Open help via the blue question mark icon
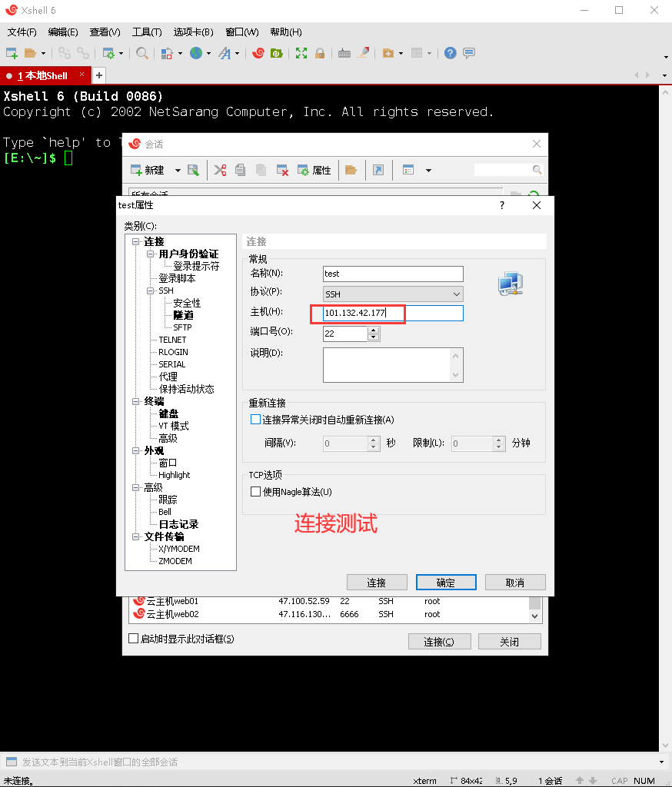 tap(451, 53)
